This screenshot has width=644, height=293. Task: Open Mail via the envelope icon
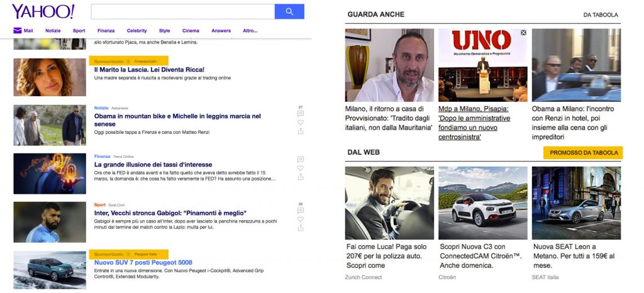(17, 30)
